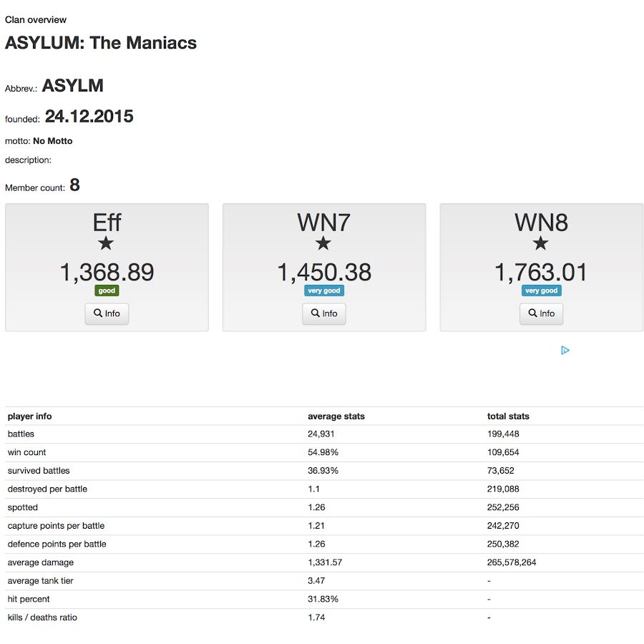Click the Info button under Eff
Image resolution: width=644 pixels, height=644 pixels.
107,313
